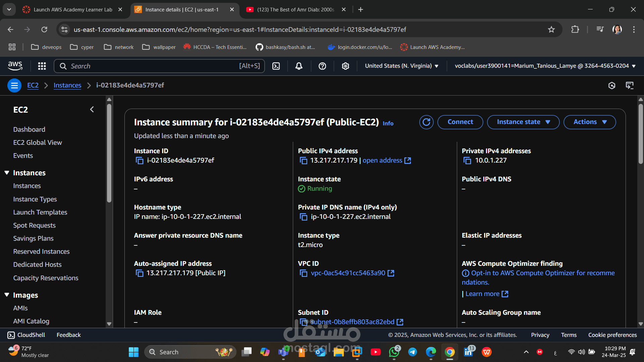Click the AWS console Search field
This screenshot has width=644, height=362.
click(x=159, y=66)
